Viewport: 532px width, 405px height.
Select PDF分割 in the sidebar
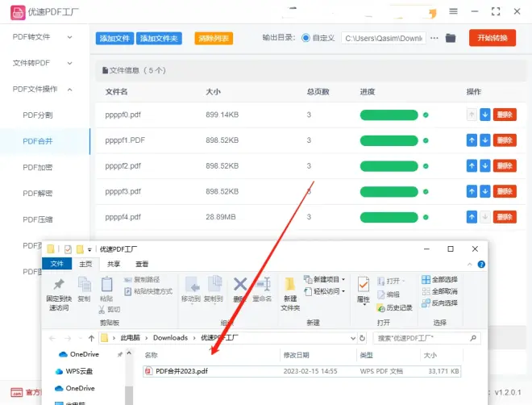click(38, 115)
